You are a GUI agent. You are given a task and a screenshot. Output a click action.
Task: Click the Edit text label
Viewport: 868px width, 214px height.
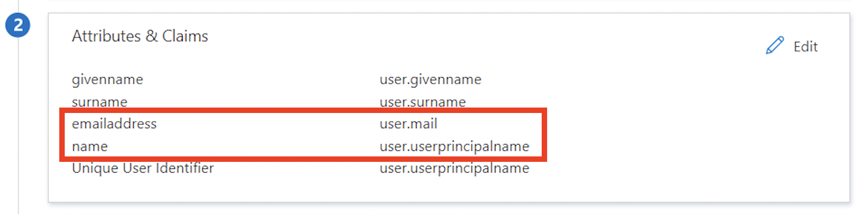[x=805, y=47]
